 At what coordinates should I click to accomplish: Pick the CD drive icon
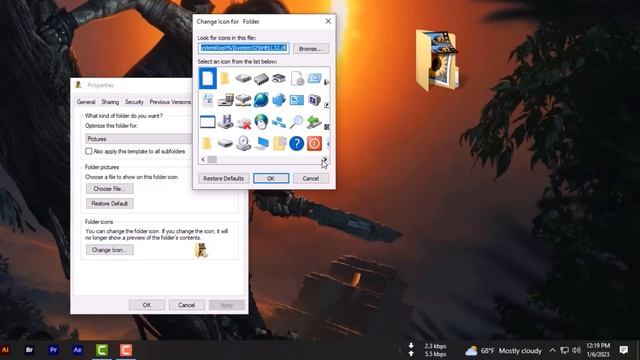[x=243, y=143]
